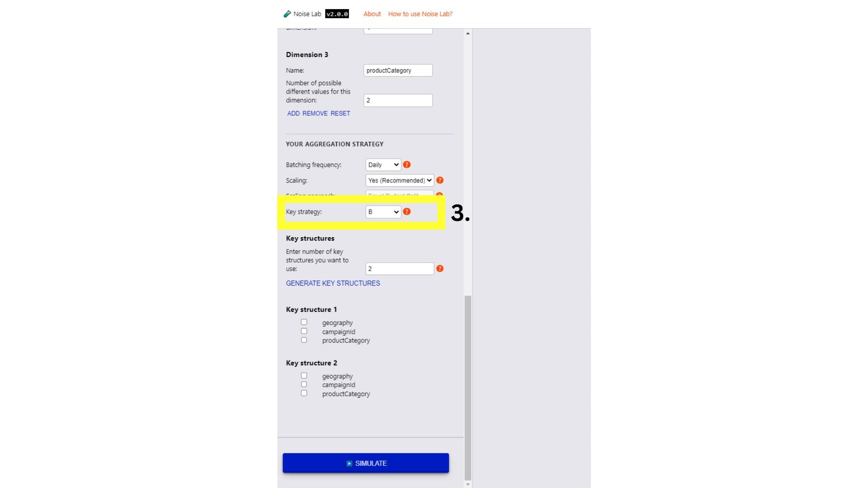
Task: Toggle productCategory checkbox in Key structure 1
Action: click(303, 340)
